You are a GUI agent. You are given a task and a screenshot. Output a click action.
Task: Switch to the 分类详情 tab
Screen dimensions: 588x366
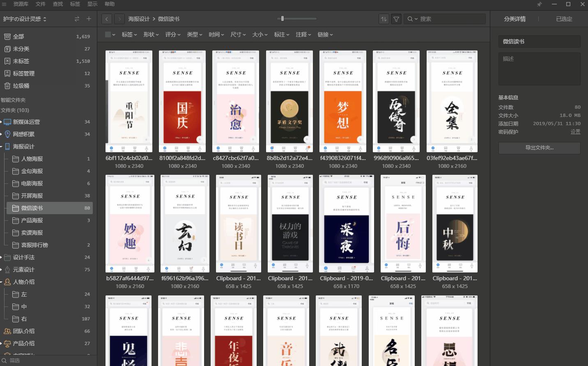point(514,19)
